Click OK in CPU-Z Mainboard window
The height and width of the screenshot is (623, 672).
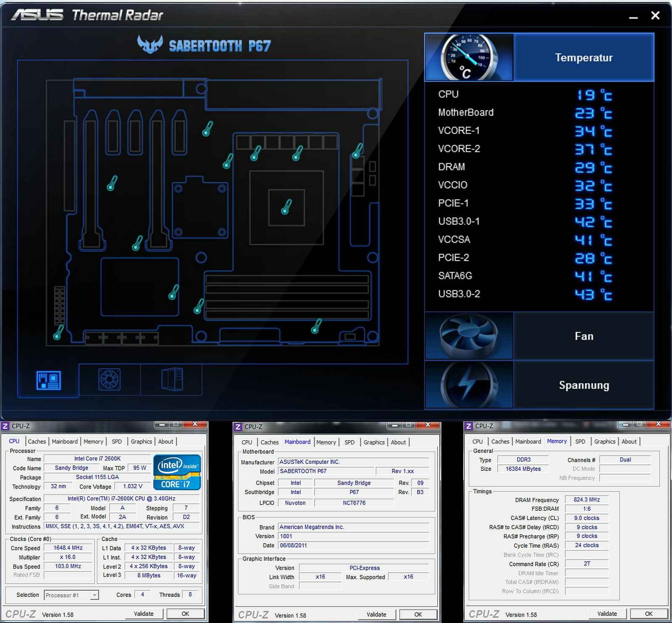(x=418, y=615)
